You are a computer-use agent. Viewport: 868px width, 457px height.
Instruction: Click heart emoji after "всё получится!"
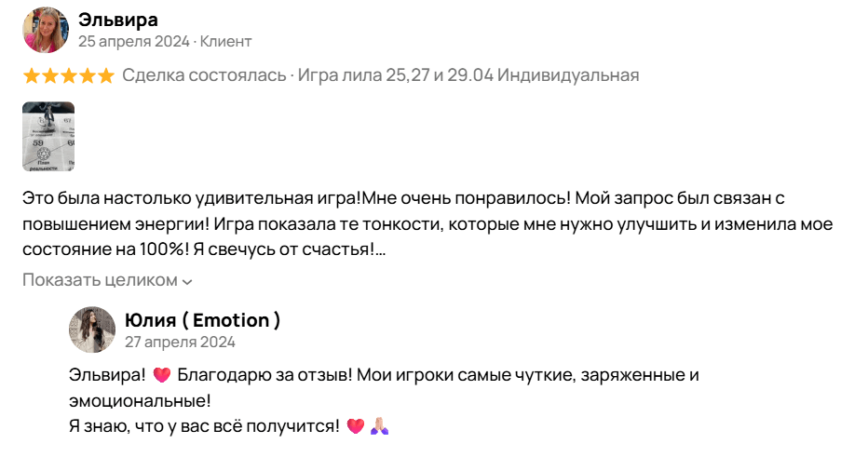355,426
